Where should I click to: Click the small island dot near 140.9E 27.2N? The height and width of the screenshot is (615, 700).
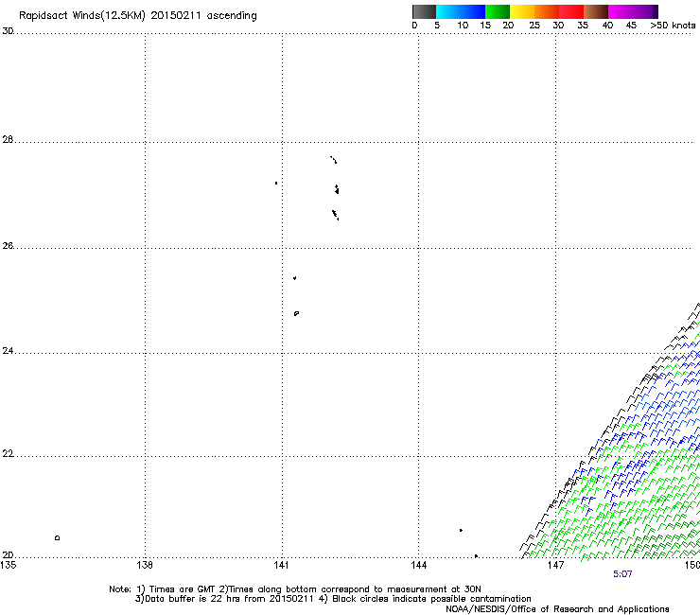[x=276, y=184]
